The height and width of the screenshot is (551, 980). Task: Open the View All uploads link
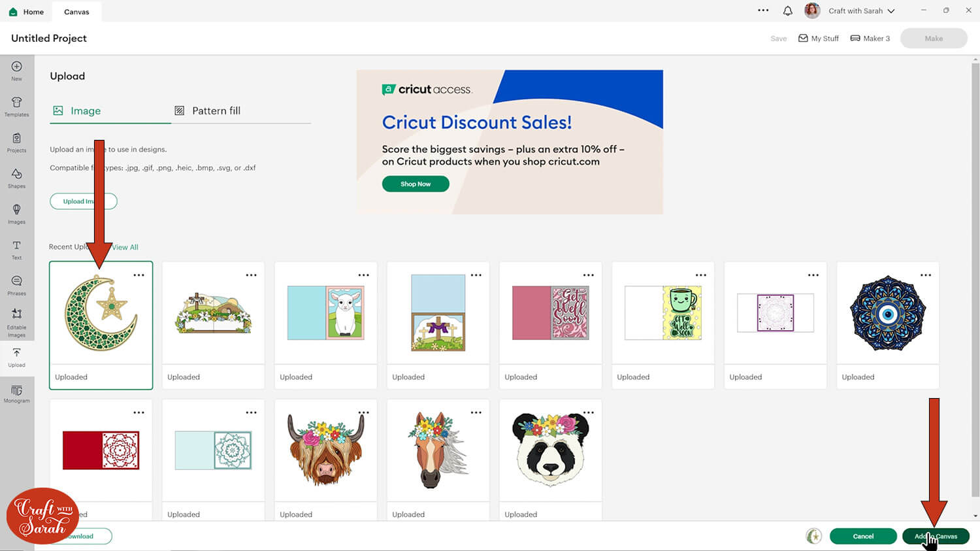(125, 247)
